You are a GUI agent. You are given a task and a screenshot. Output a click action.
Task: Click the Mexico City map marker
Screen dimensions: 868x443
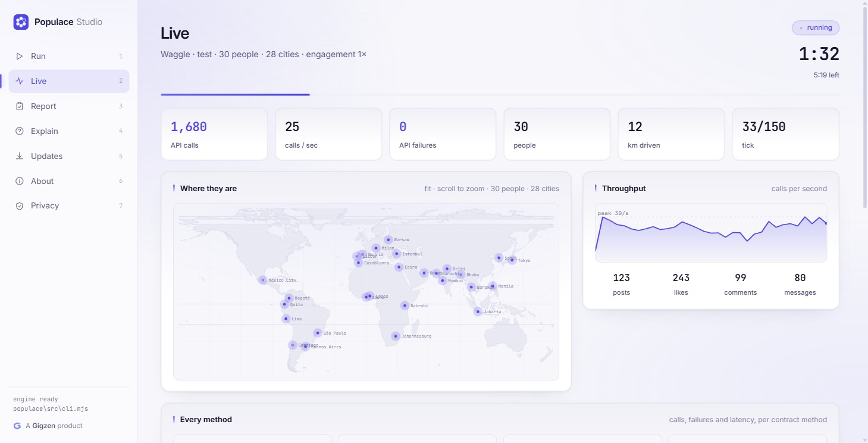[262, 280]
